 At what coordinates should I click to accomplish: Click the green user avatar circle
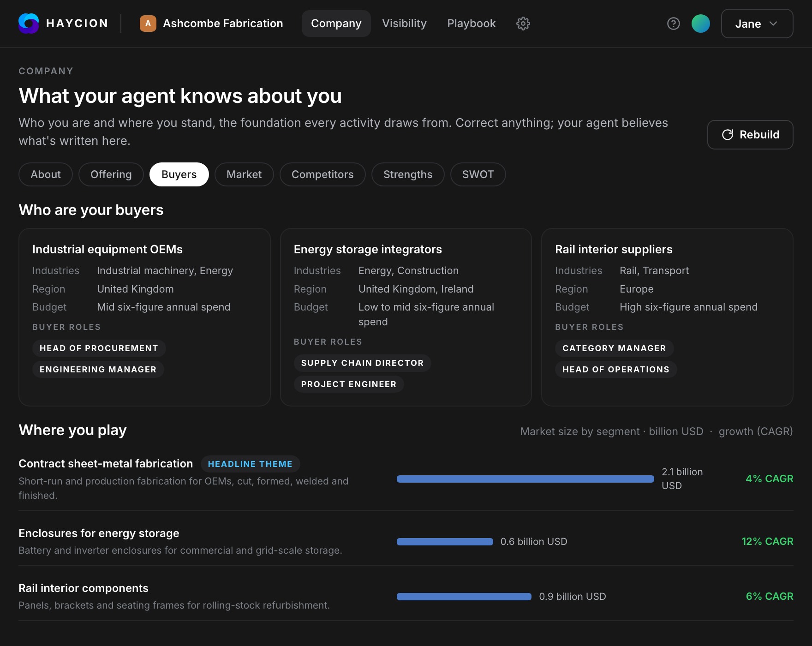click(701, 24)
